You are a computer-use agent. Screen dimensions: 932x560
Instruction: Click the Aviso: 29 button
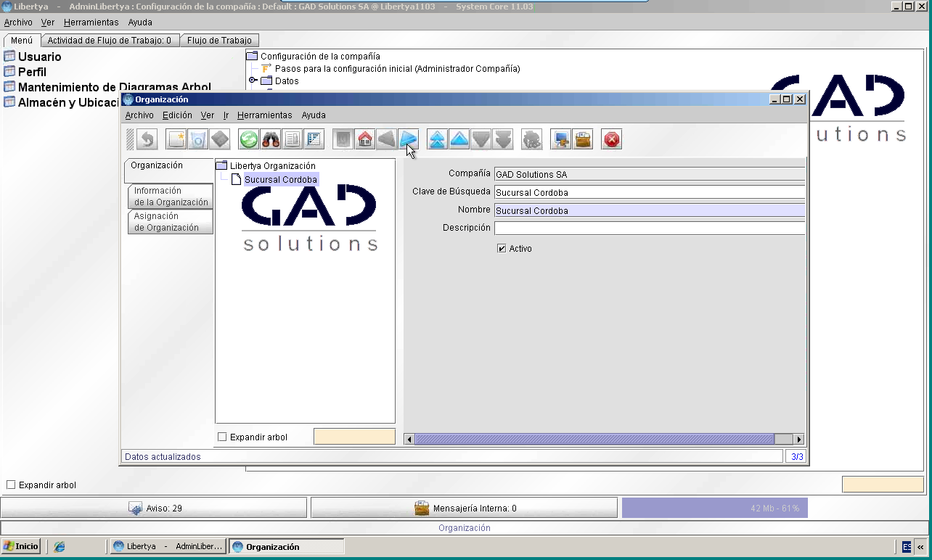click(154, 508)
